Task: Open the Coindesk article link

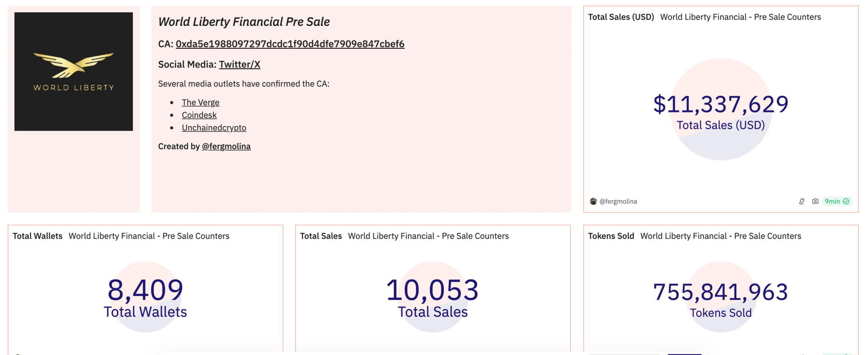Action: 199,115
